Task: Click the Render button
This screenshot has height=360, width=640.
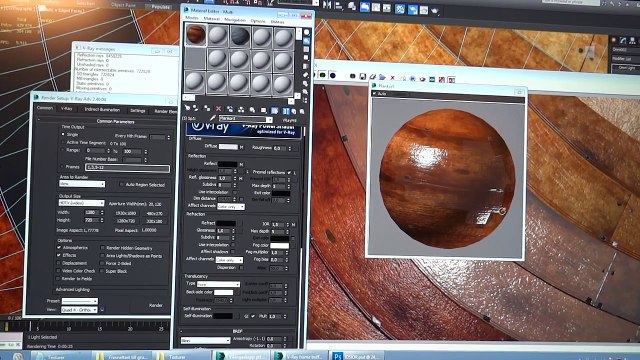Action: click(156, 305)
